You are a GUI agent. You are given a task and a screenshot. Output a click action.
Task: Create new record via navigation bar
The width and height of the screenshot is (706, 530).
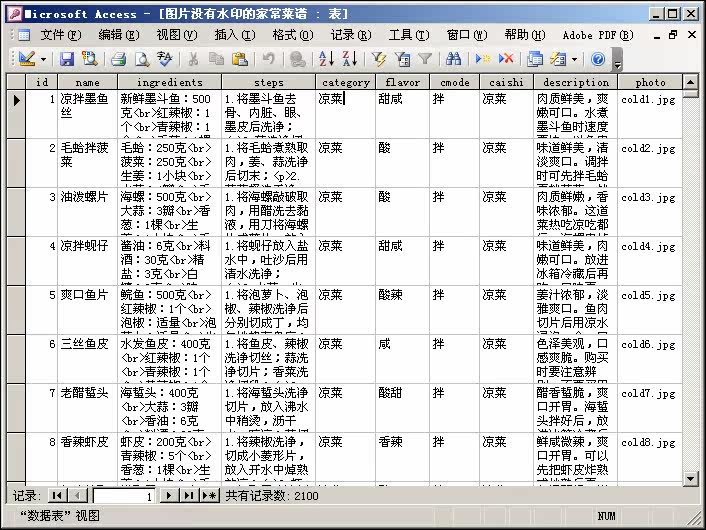click(209, 496)
